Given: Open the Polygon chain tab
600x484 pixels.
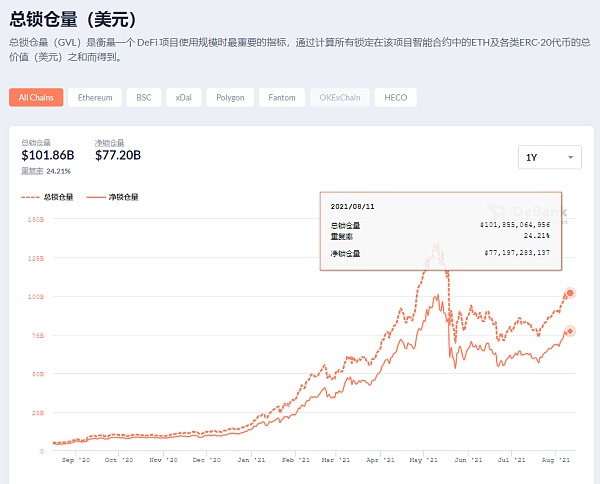Looking at the screenshot, I should point(229,97).
